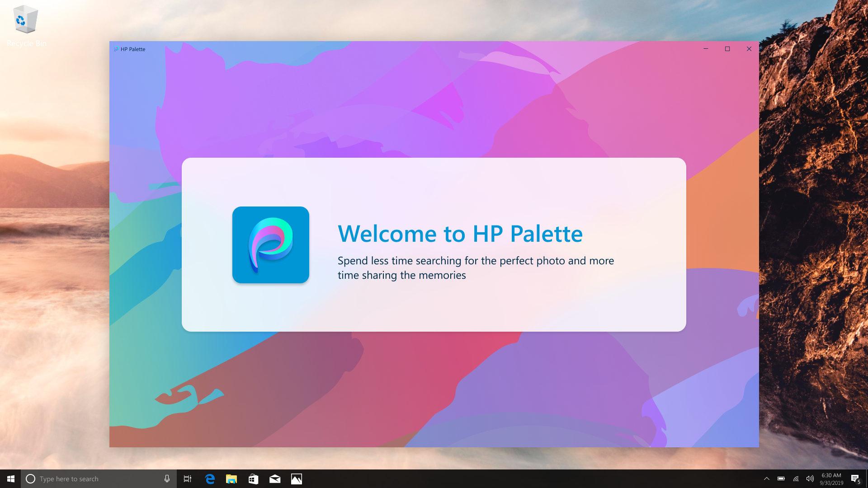Open Microsoft Store from the taskbar
The image size is (868, 488).
[253, 479]
